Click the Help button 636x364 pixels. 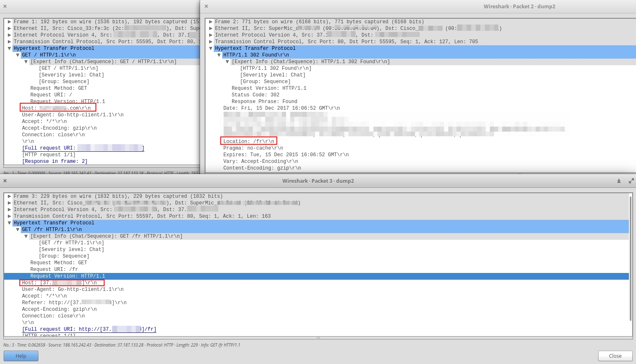(21, 356)
